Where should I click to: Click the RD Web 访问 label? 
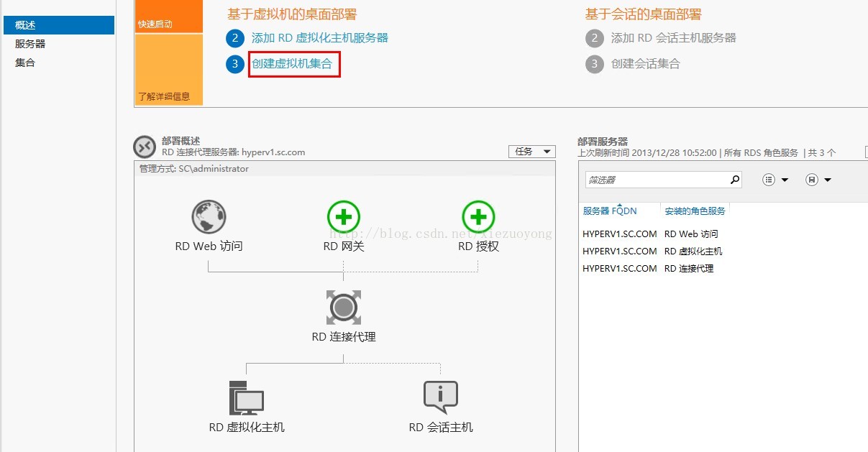click(x=209, y=246)
